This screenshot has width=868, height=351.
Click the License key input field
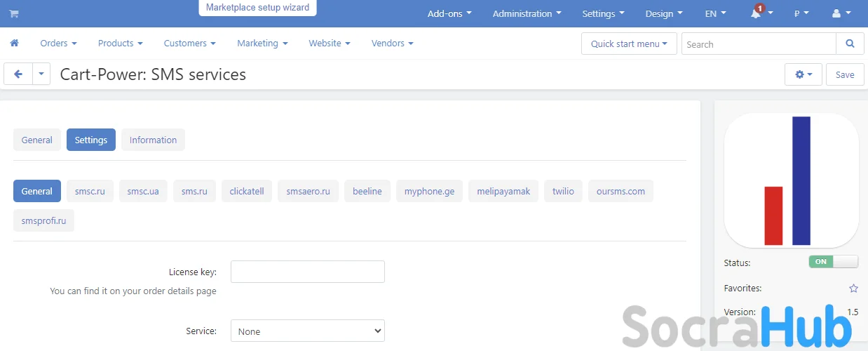[x=307, y=272]
